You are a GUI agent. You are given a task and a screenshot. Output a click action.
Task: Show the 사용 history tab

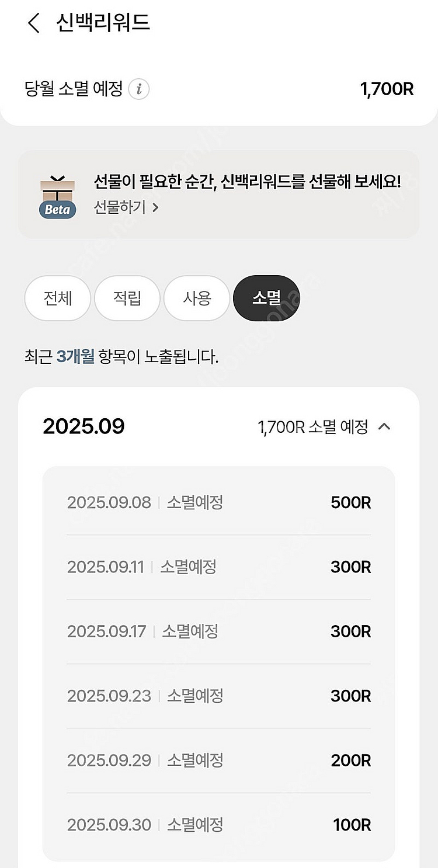(197, 298)
